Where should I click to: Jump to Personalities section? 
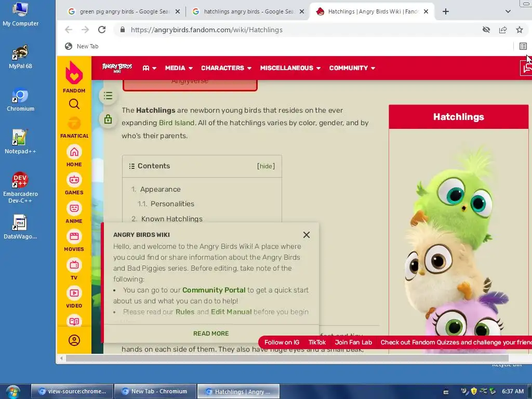point(172,204)
